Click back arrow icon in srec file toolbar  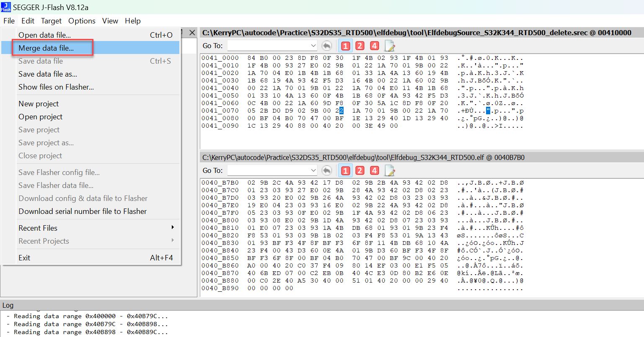(327, 46)
